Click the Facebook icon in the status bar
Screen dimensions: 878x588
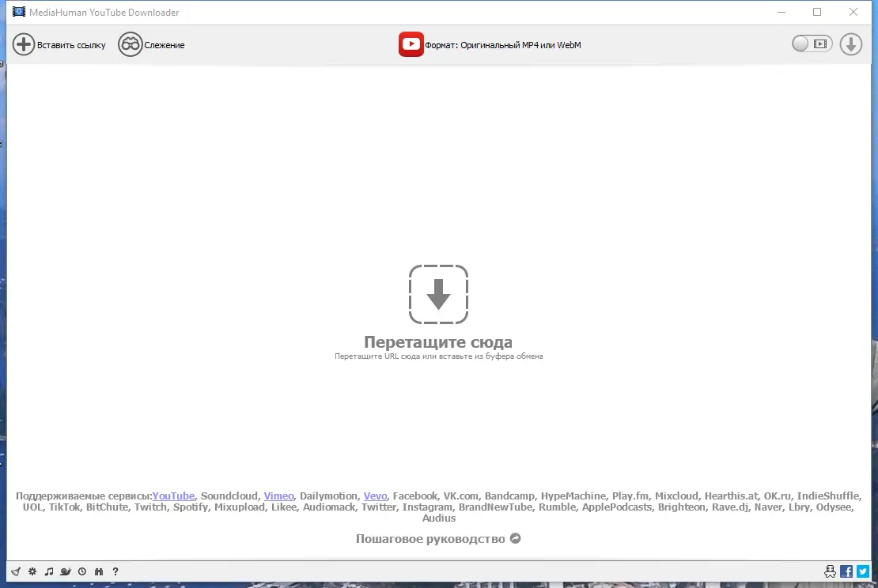tap(846, 571)
